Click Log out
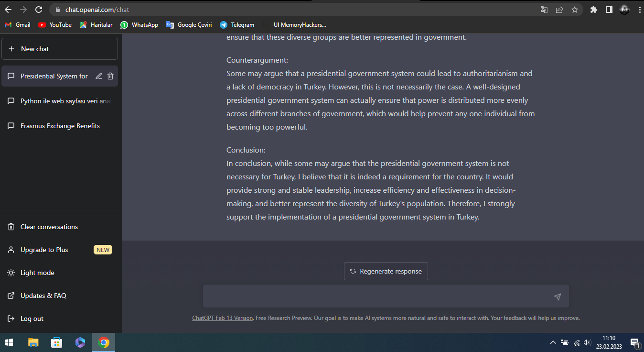 tap(60, 319)
